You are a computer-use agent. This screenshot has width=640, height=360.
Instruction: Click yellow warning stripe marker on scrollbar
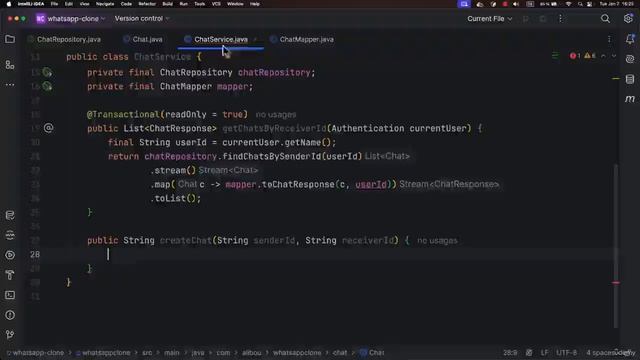click(x=616, y=78)
